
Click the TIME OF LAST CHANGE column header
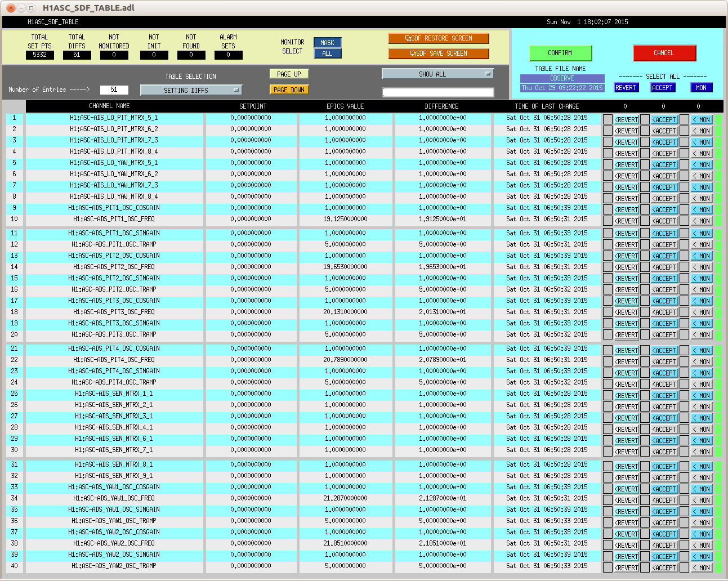547,106
